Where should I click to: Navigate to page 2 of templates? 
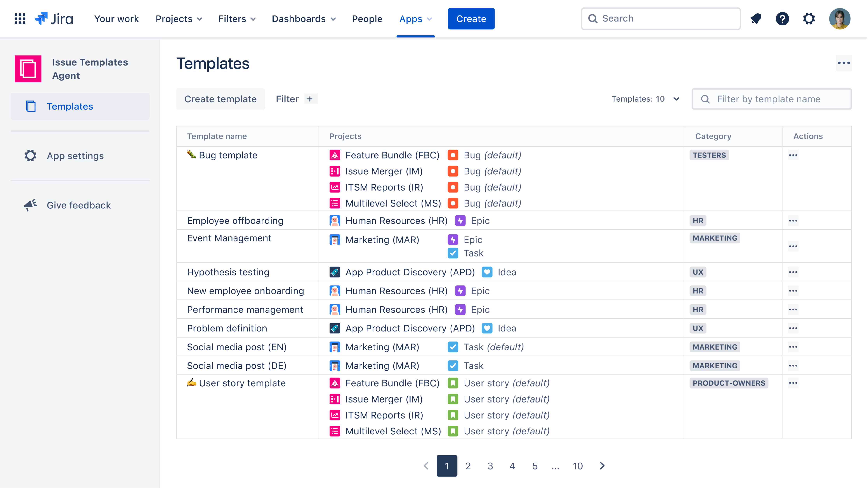tap(468, 465)
